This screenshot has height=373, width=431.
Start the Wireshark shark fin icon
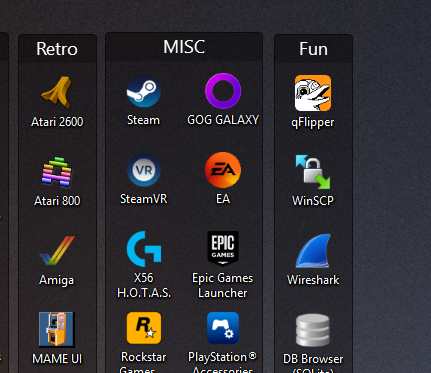coord(313,251)
